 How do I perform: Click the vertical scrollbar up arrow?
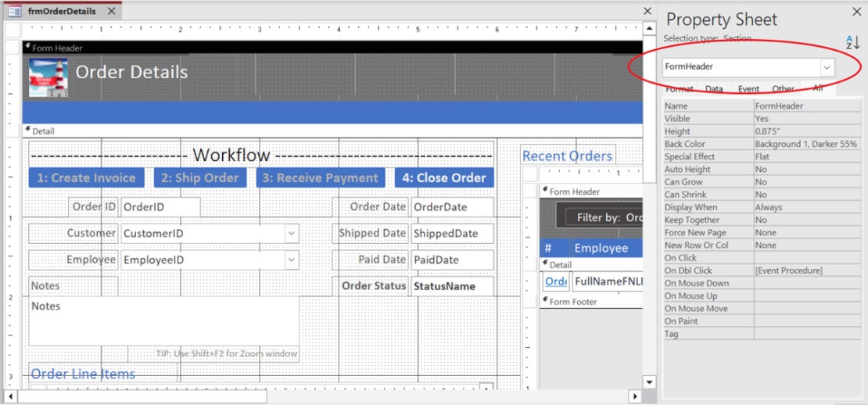649,29
